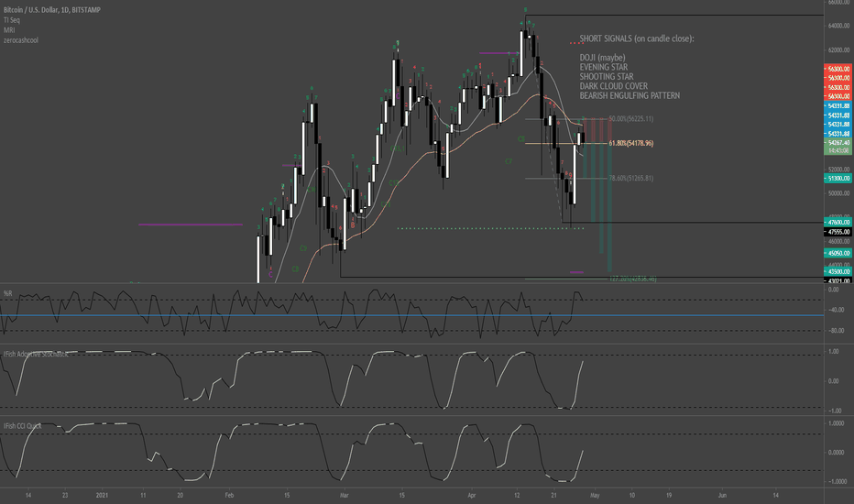
Task: Select the 78.60%(51265.81) Fibonacci level label
Action: pos(630,178)
